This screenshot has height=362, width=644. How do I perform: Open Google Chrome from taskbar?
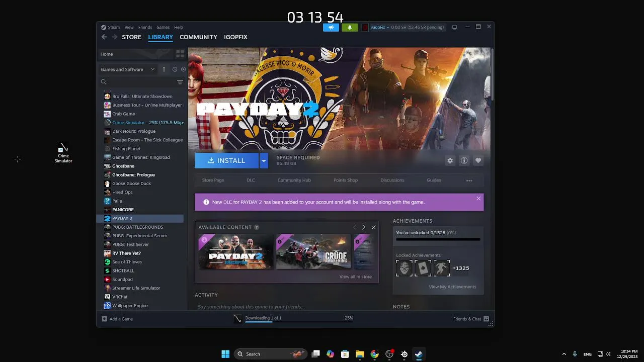[374, 354]
